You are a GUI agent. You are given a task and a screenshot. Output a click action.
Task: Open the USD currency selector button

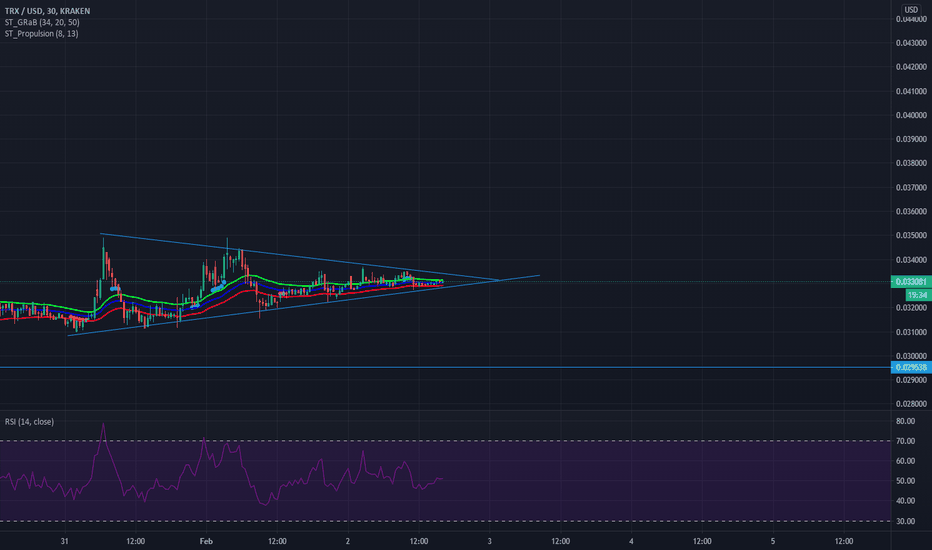(911, 10)
